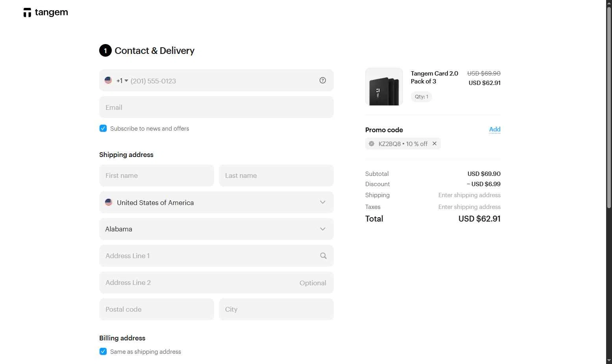Remove promo code KZ2BQ8 with X
The height and width of the screenshot is (364, 612).
click(x=435, y=144)
